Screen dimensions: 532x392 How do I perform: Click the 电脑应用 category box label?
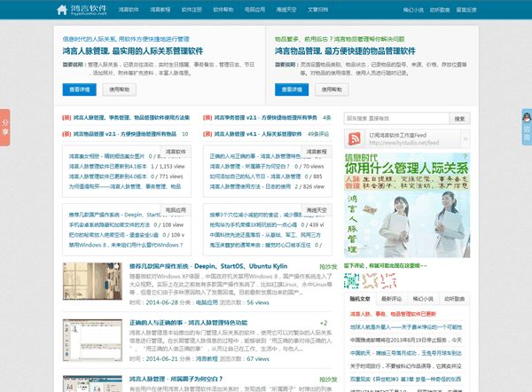[176, 210]
